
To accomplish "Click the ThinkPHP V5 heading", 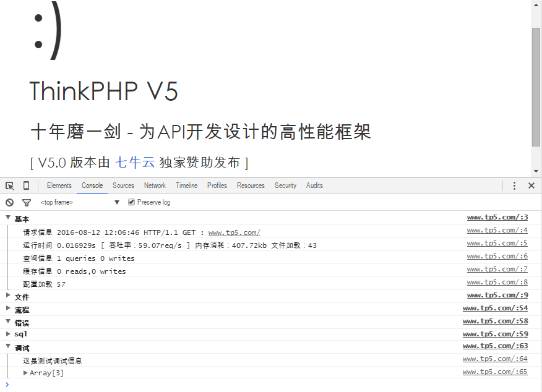I will [x=104, y=91].
